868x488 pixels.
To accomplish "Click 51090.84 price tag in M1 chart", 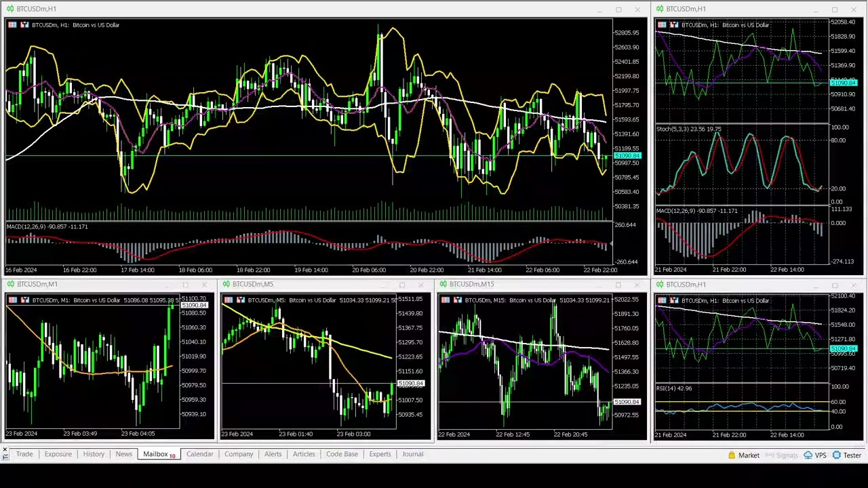I will 195,305.
